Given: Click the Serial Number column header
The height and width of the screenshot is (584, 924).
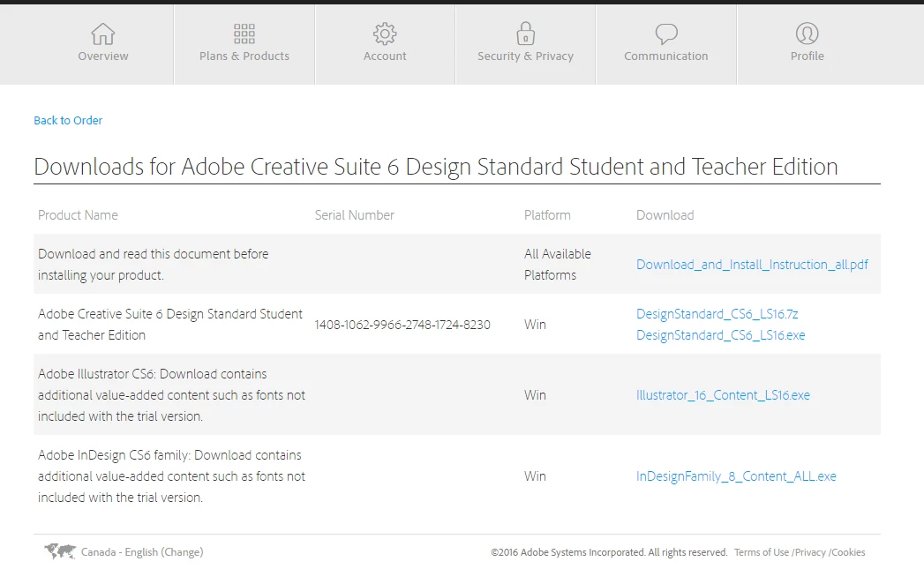Looking at the screenshot, I should [354, 215].
